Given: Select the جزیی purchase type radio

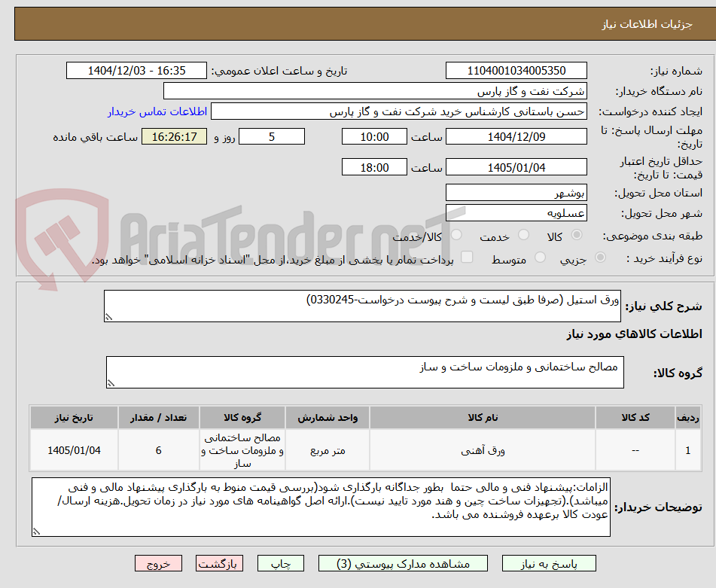Looking at the screenshot, I should coord(600,257).
